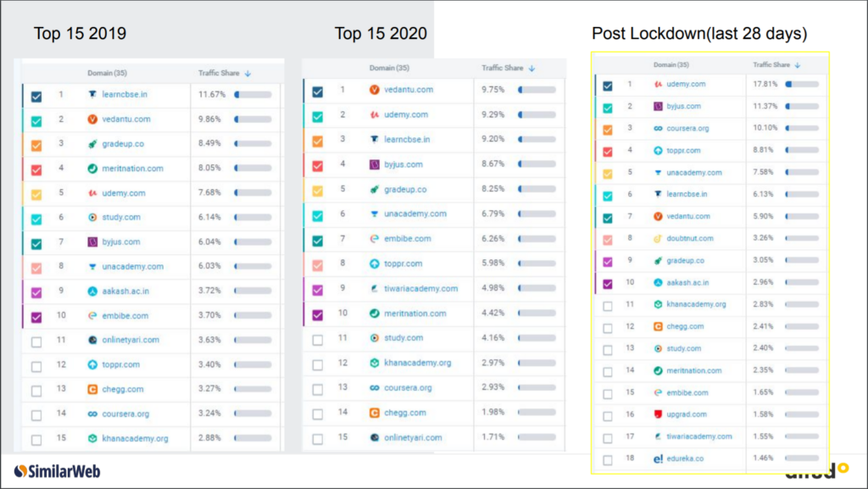
Task: Uncheck learncbse.in checkbox in 2019 table
Action: click(x=36, y=97)
